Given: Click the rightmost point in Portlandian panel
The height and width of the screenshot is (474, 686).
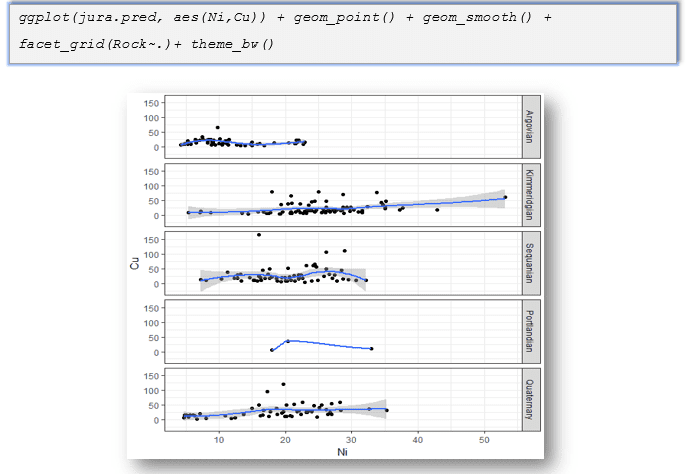Looking at the screenshot, I should (371, 349).
